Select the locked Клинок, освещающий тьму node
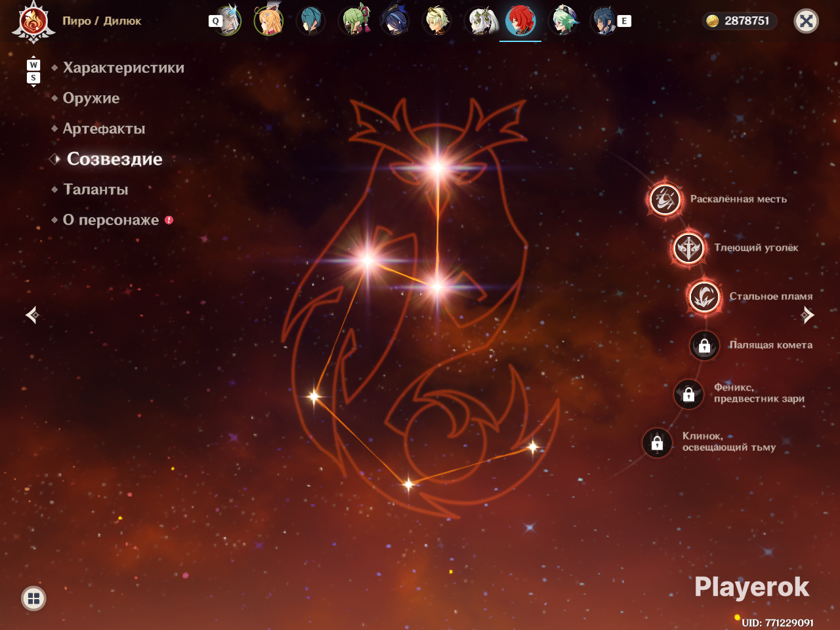The height and width of the screenshot is (630, 840). 657,443
